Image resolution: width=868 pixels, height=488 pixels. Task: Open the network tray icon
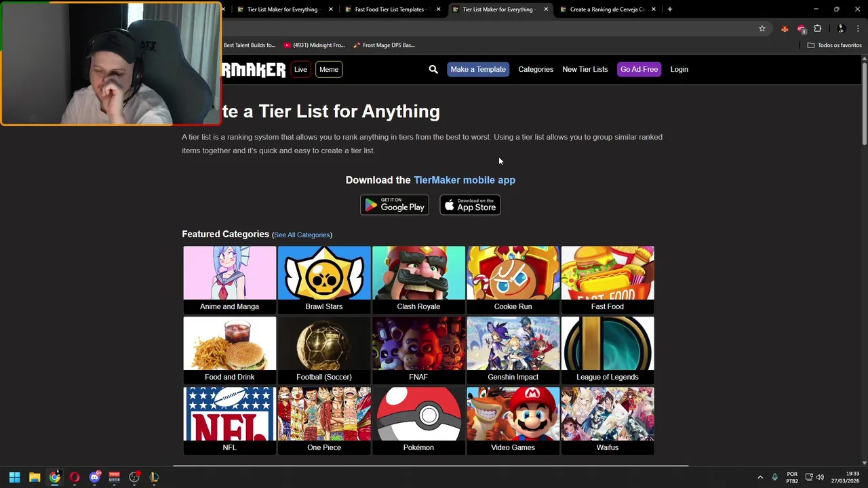(809, 477)
